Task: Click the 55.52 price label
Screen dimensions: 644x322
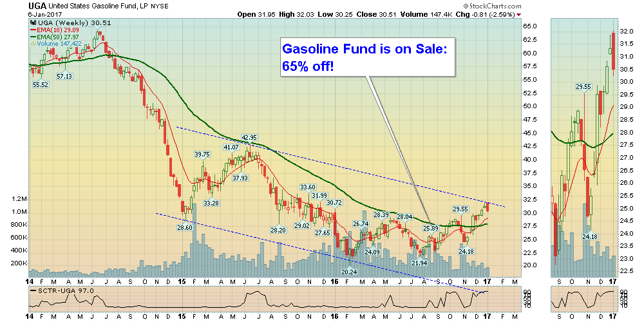Action: point(41,84)
